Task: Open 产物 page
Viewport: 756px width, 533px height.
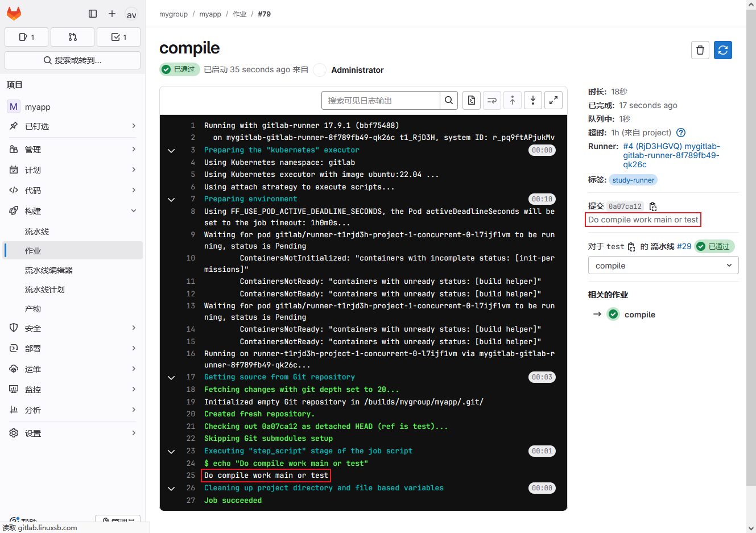Action: (72, 309)
